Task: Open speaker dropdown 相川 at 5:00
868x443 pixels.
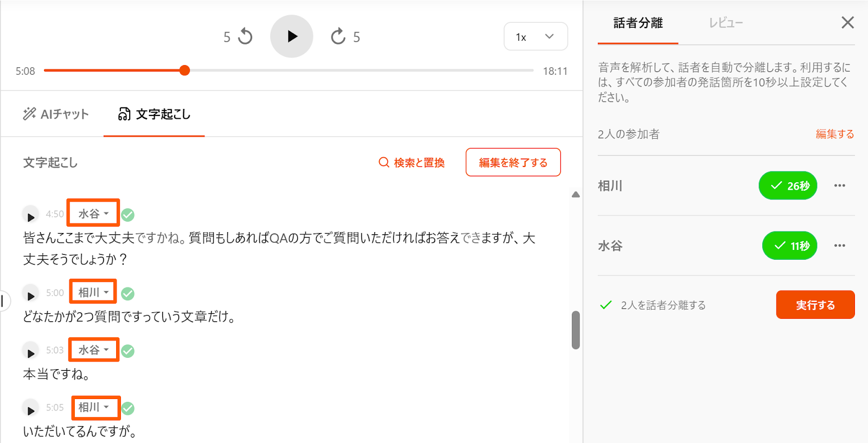Action: click(93, 292)
